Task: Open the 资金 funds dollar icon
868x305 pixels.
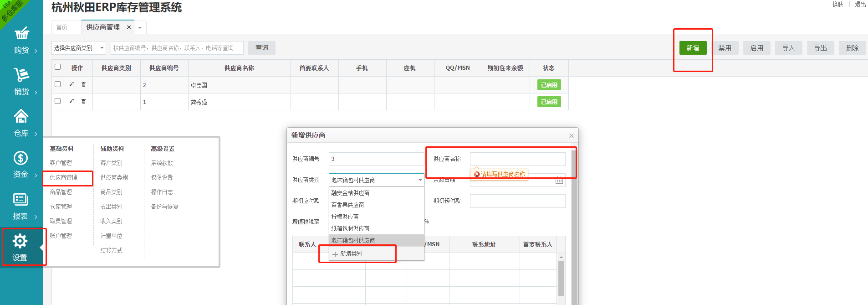Action: (21, 158)
